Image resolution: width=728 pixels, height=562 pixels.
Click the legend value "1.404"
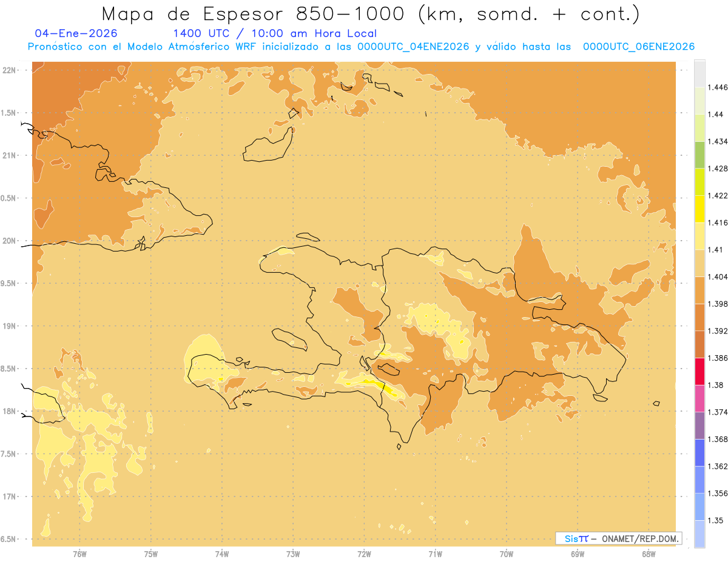(x=717, y=276)
